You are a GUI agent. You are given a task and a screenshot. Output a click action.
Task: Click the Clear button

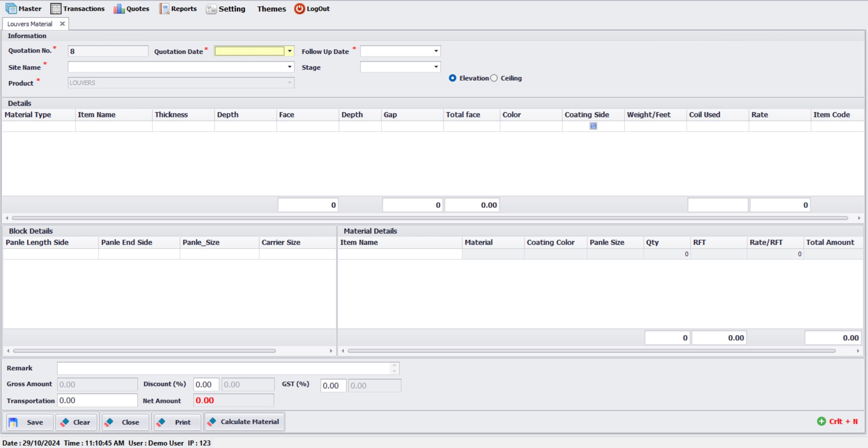(x=76, y=422)
